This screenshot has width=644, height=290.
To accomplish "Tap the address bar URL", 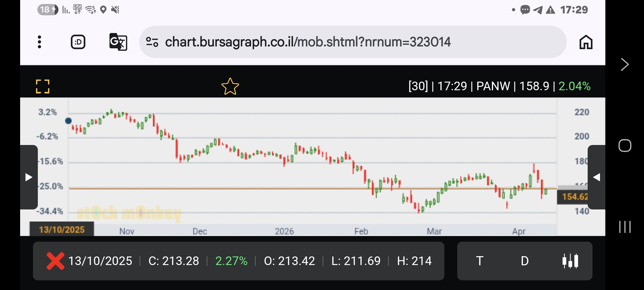I will coord(308,42).
